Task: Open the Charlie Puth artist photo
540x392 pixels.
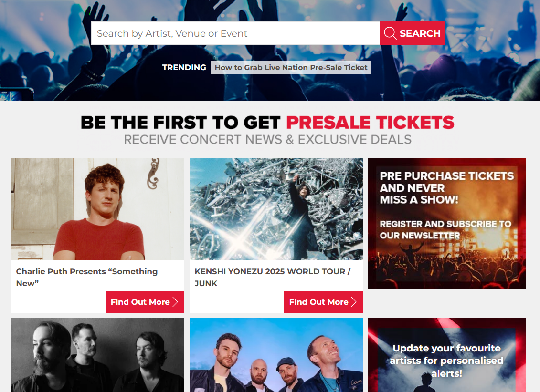Action: coord(97,209)
